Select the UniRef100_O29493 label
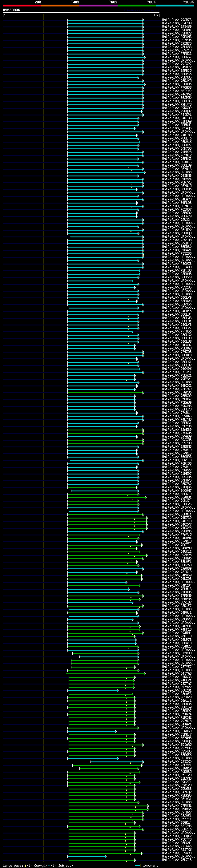The image size is (197, 868). pos(177,853)
